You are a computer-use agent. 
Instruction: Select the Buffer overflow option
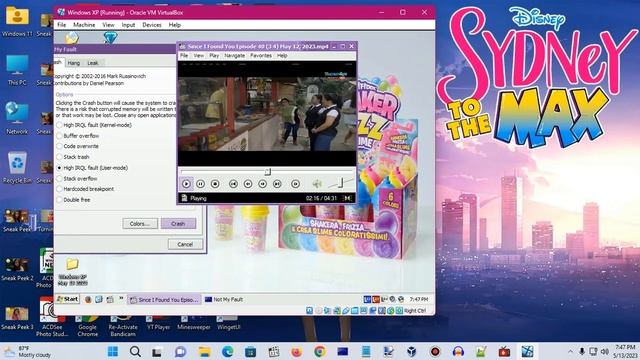pos(78,136)
